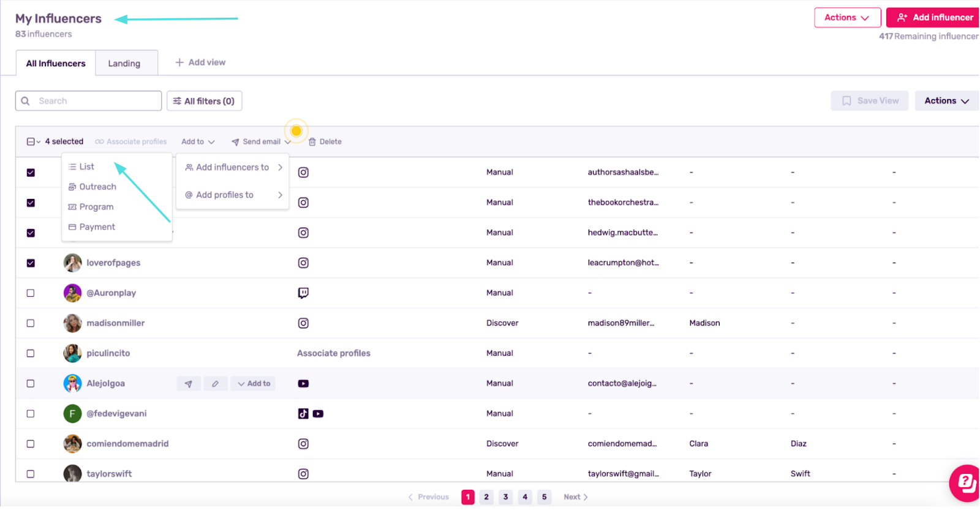Click Associate profiles in piculincito row

click(x=334, y=353)
